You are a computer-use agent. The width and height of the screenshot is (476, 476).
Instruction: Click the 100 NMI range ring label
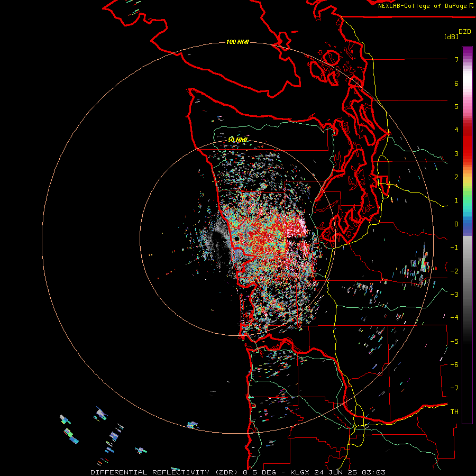237,42
